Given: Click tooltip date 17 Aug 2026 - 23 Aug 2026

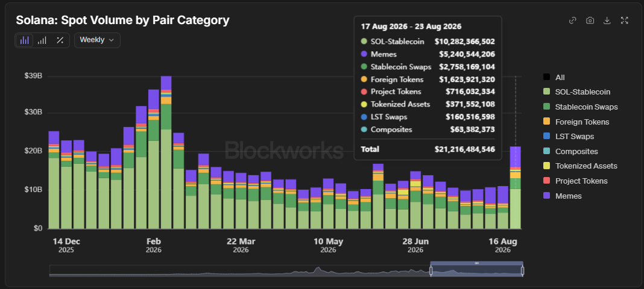Looking at the screenshot, I should pos(411,26).
